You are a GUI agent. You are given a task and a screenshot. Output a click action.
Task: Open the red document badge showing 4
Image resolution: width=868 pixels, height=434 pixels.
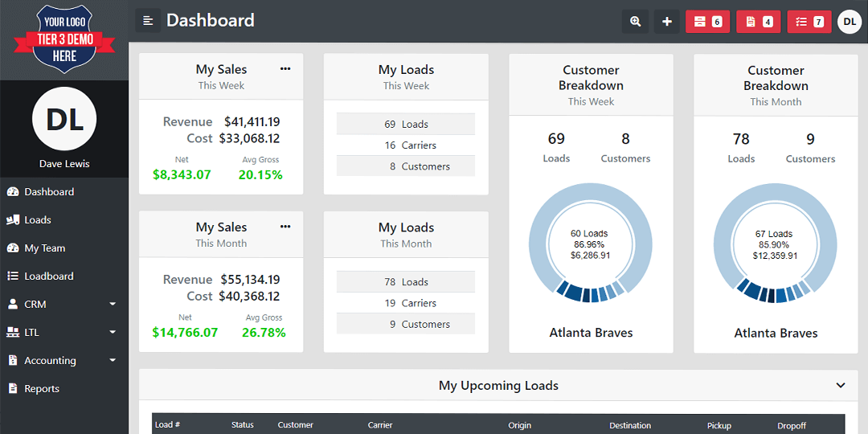[x=759, y=22]
